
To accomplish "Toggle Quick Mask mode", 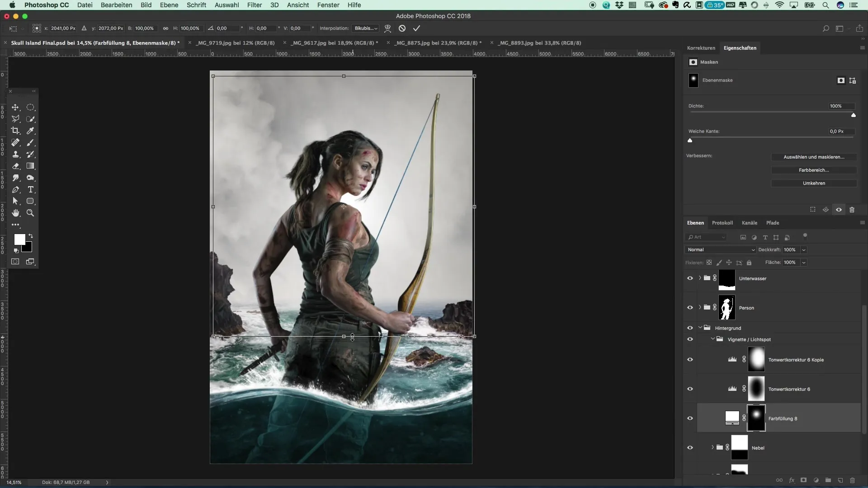I will point(15,262).
